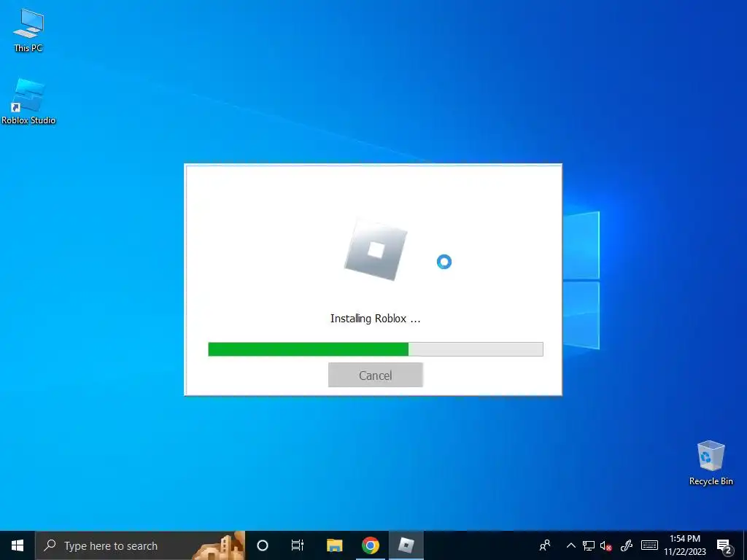747x560 pixels.
Task: Open File Explorer from the taskbar
Action: pos(335,545)
